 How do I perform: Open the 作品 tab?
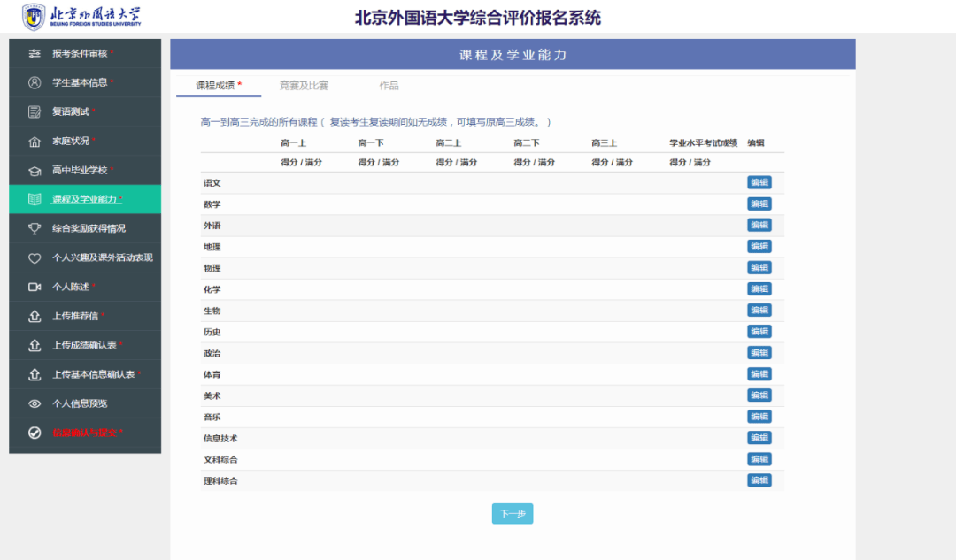(388, 85)
